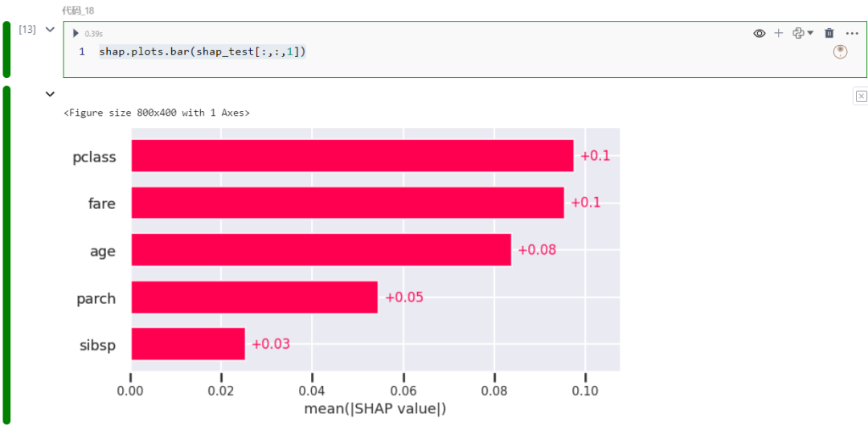The width and height of the screenshot is (868, 447).
Task: Click the age bar in the chart
Action: 321,250
